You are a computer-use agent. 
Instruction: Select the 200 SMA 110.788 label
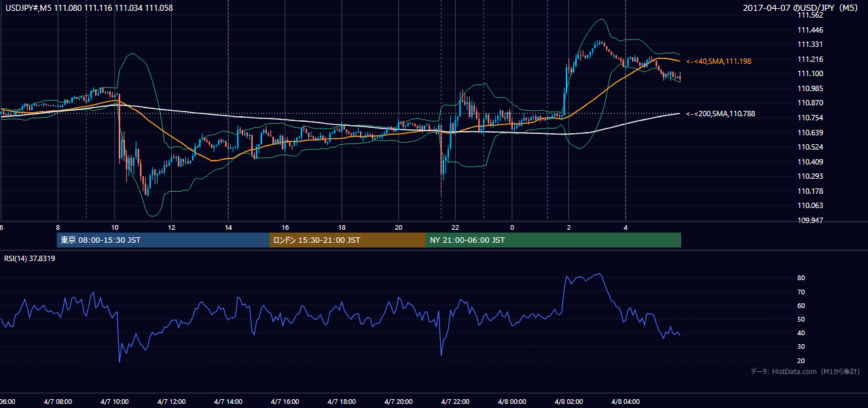pos(721,114)
